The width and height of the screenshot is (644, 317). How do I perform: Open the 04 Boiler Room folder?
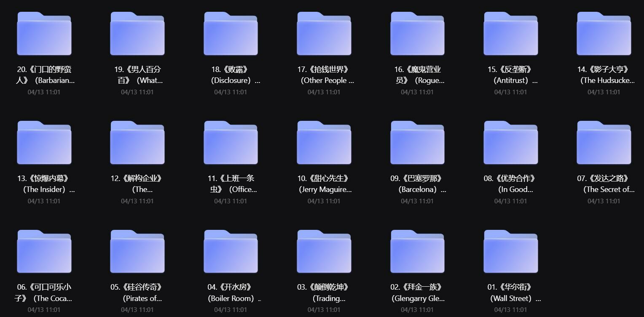click(231, 252)
